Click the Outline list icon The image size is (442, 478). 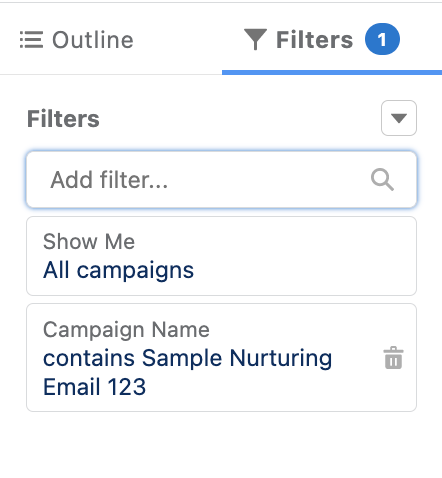tap(31, 40)
